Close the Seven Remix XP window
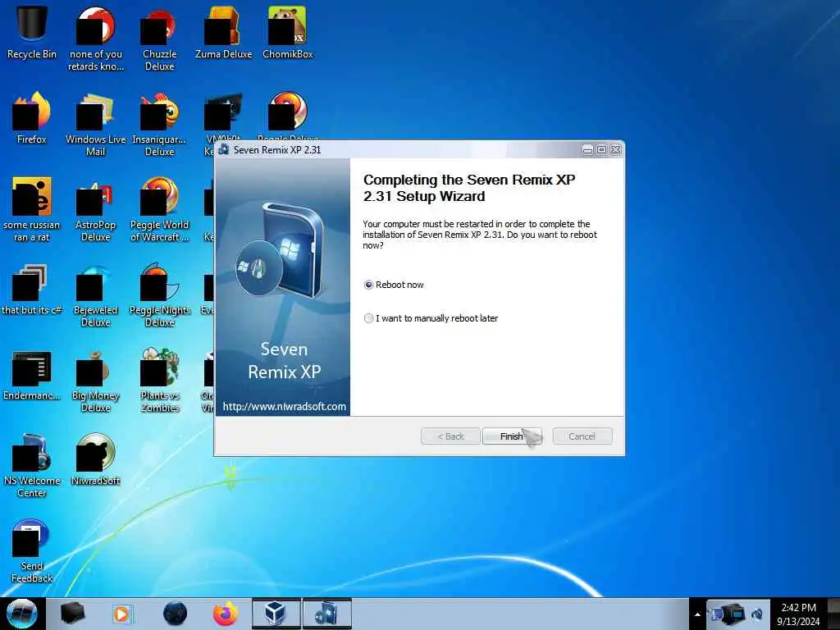This screenshot has width=840, height=630. click(x=616, y=150)
